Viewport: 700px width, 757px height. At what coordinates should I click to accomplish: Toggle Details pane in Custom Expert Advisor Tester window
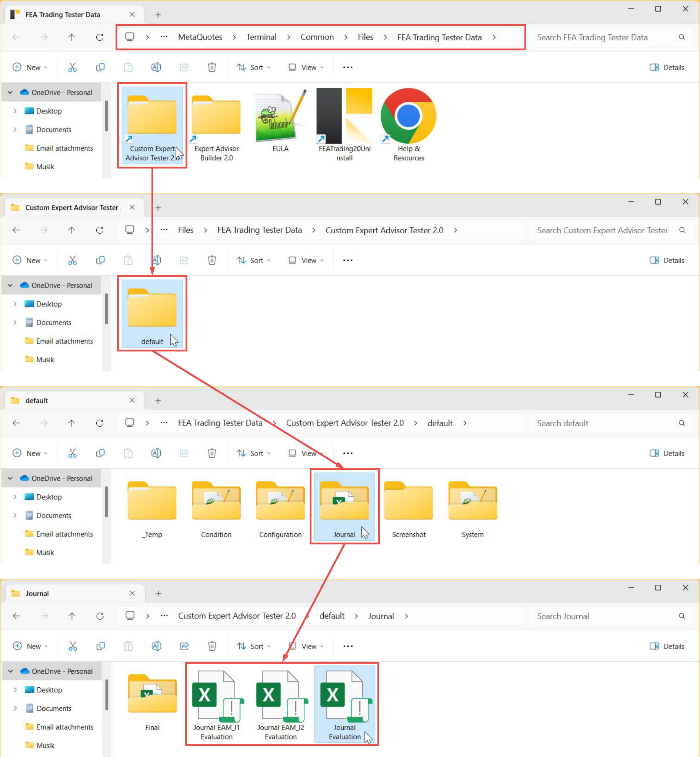click(667, 260)
